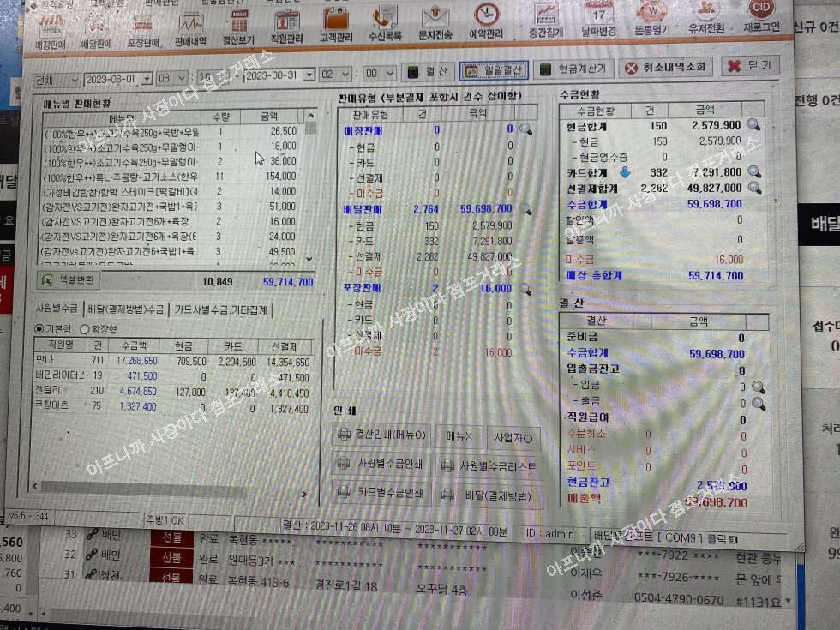The height and width of the screenshot is (630, 840).
Task: Select the 확장형 radio button
Action: [84, 329]
